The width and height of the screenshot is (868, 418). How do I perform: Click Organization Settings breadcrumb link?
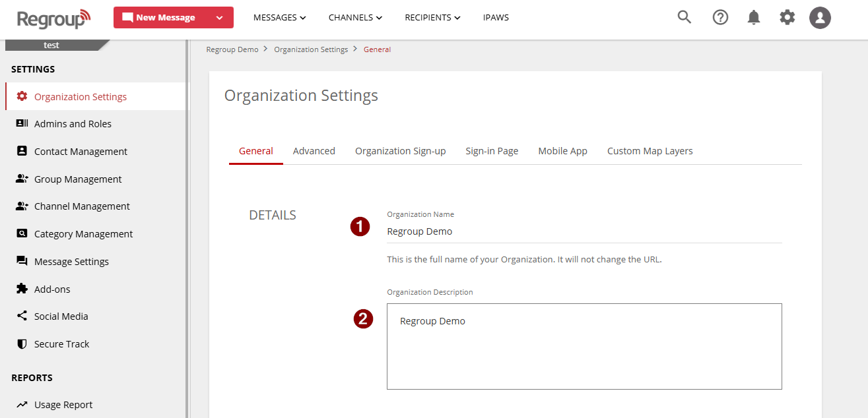311,49
